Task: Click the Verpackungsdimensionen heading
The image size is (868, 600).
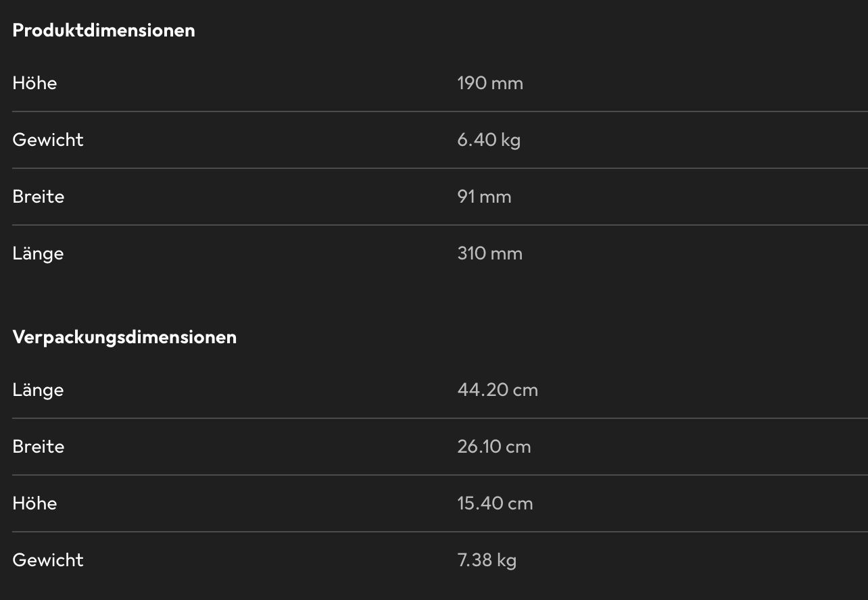Action: [124, 337]
